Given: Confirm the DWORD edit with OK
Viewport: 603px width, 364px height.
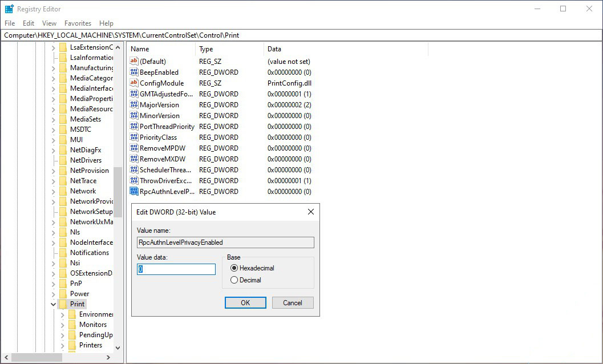Looking at the screenshot, I should (245, 302).
